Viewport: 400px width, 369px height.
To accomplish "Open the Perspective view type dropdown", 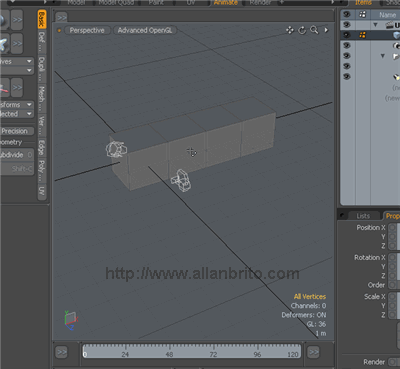I will point(87,30).
